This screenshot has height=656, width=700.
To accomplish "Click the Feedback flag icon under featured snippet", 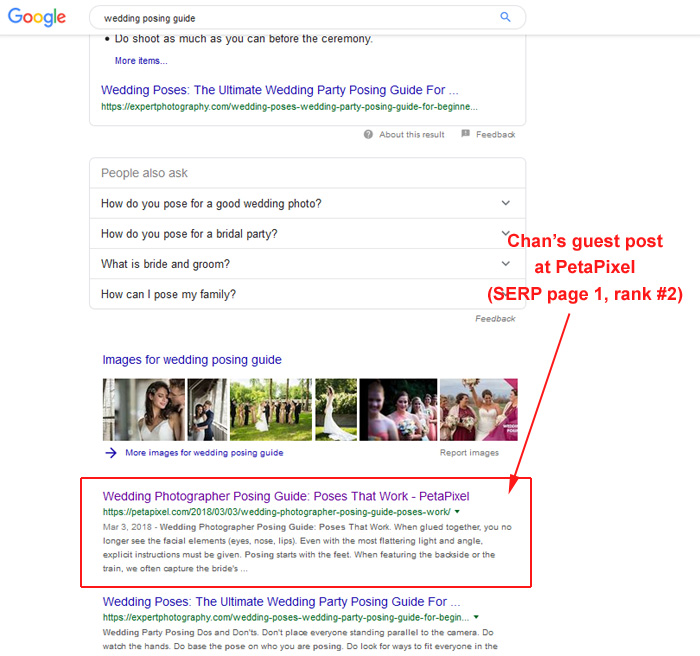I will tap(465, 135).
